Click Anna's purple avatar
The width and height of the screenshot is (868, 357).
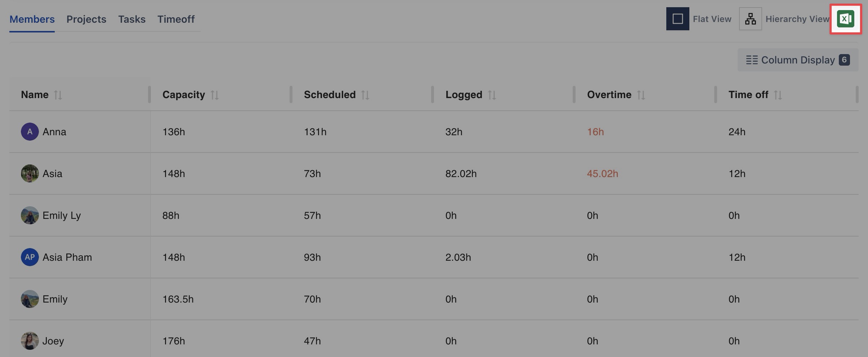pyautogui.click(x=30, y=132)
